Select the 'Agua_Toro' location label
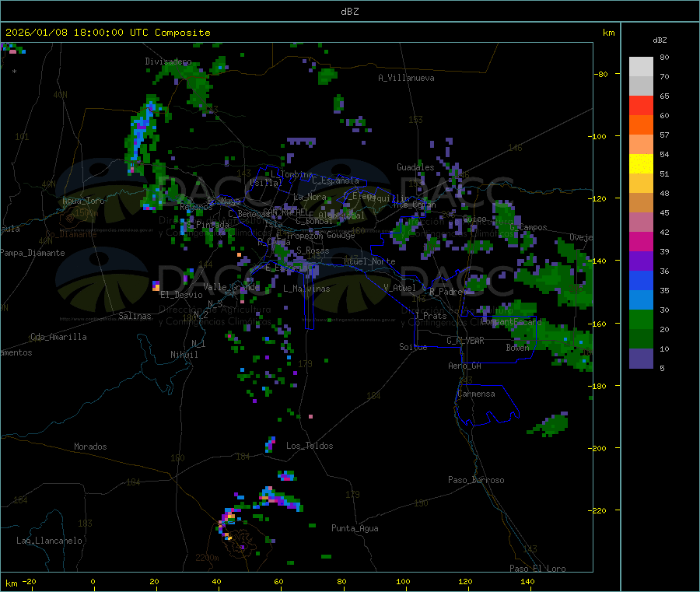This screenshot has height=592, width=700. tap(83, 201)
